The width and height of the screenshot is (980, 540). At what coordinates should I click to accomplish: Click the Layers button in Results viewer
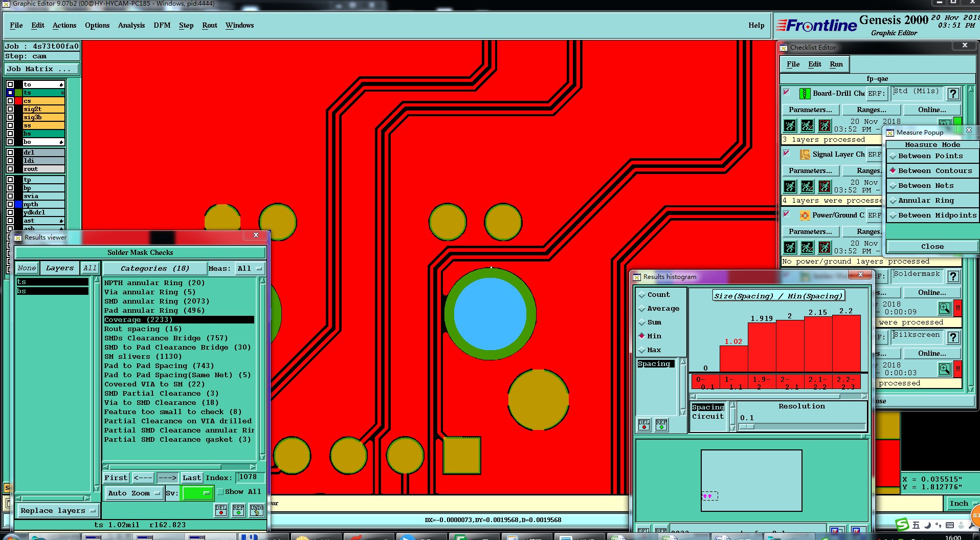[60, 268]
